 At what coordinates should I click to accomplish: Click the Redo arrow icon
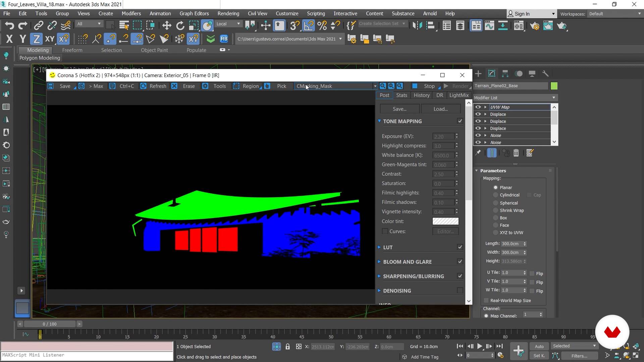pos(22,25)
